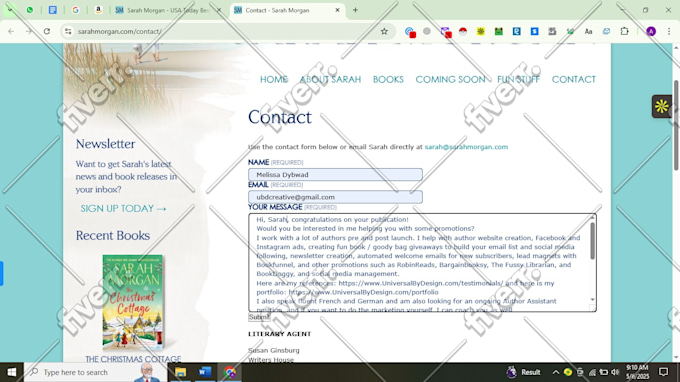
Task: Switch to the pinned Amazon tab
Action: coord(98,10)
